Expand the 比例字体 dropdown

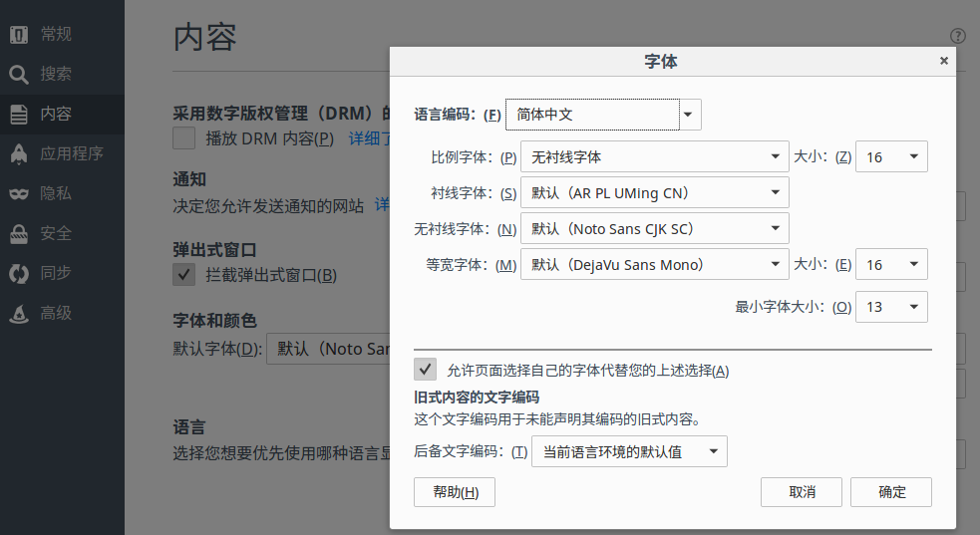(x=654, y=156)
